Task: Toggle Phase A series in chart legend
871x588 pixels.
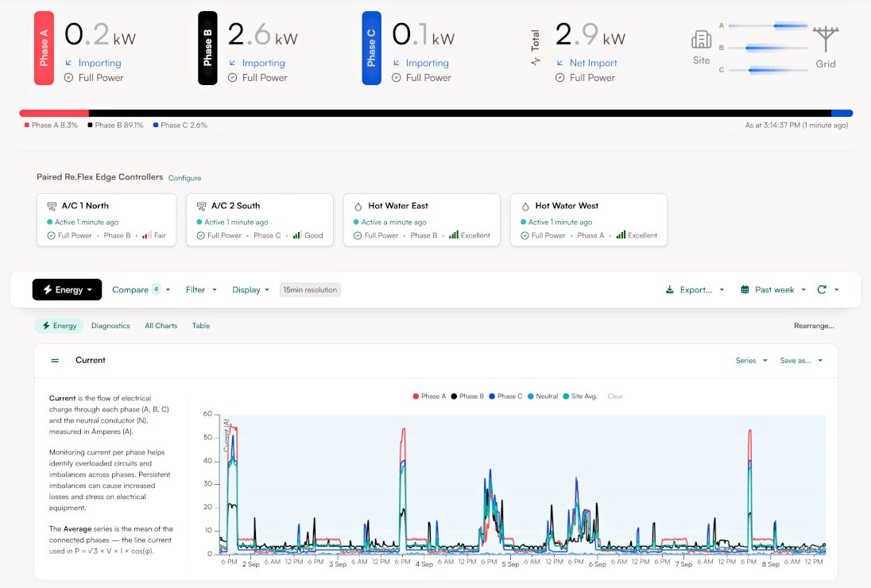Action: point(429,397)
